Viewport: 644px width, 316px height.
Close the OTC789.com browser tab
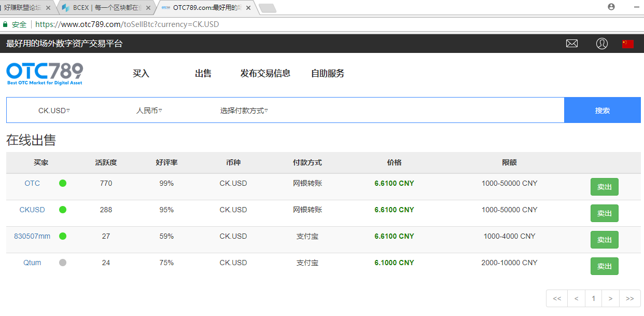click(x=248, y=8)
